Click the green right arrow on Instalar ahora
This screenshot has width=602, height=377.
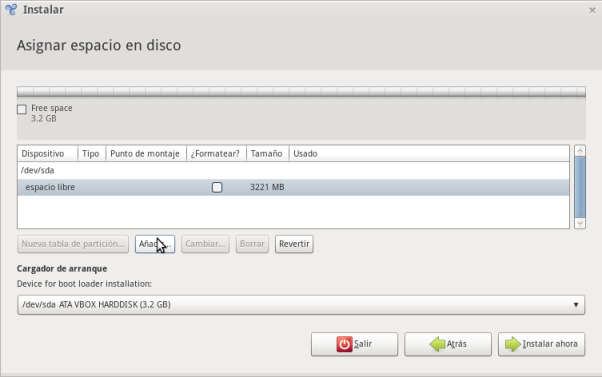(513, 344)
